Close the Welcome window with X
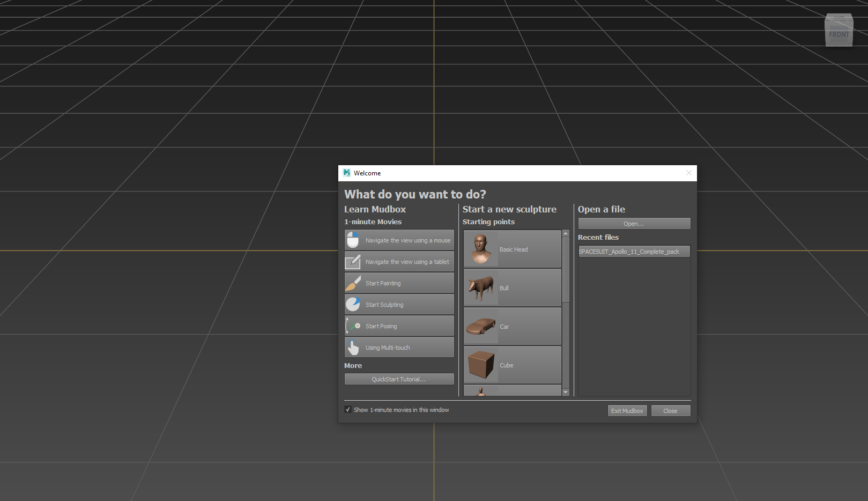Screen dimensions: 868x501 [689, 173]
